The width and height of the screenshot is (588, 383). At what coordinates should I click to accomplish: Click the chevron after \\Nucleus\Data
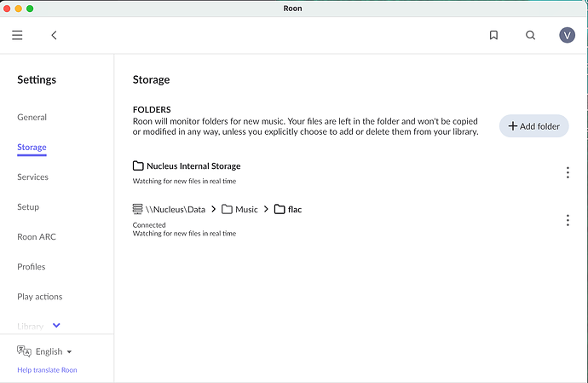pyautogui.click(x=213, y=209)
